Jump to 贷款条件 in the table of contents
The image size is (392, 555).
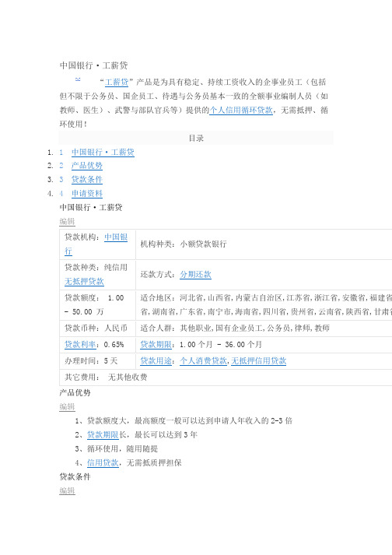87,180
